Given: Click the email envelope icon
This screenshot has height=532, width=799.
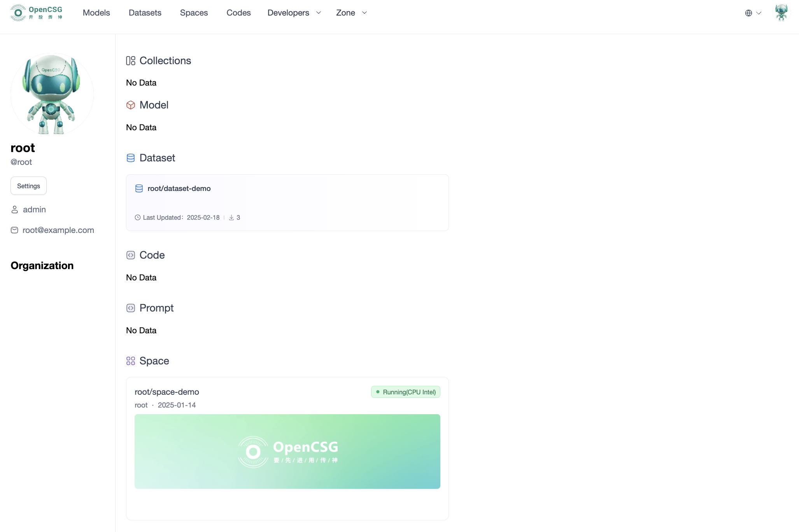Looking at the screenshot, I should coord(14,230).
